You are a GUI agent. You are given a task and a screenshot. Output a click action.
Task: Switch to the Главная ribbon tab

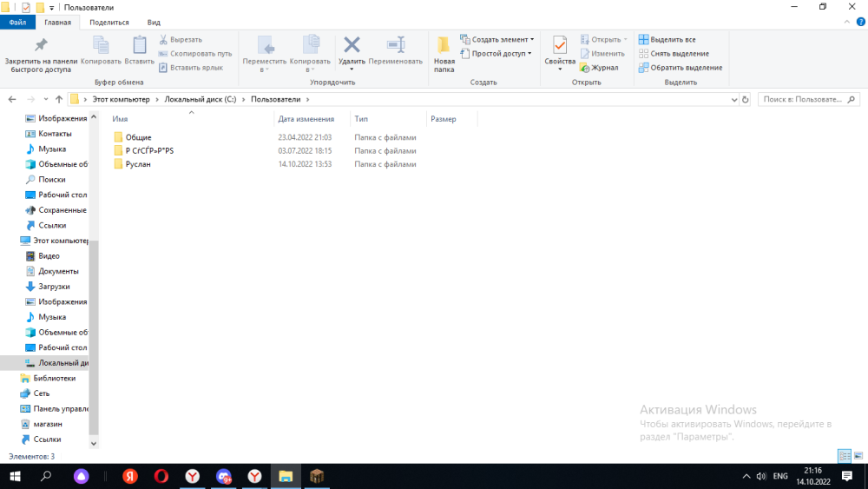click(57, 23)
